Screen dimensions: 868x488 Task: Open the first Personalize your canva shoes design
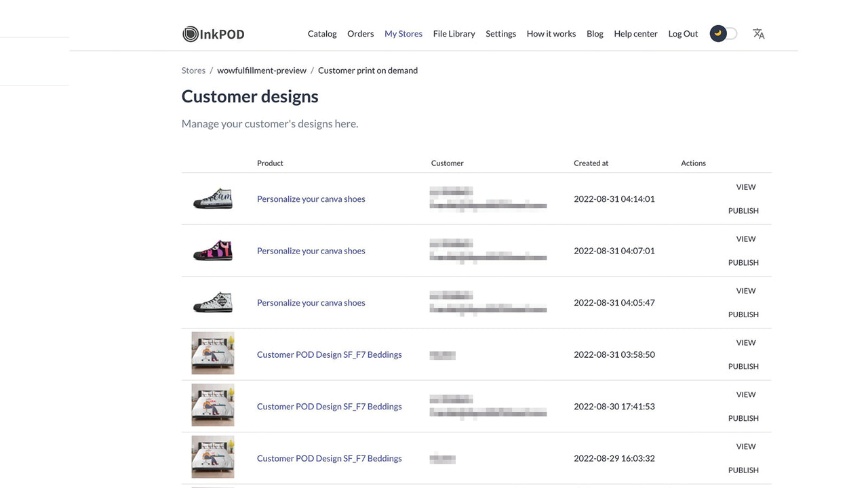(311, 199)
